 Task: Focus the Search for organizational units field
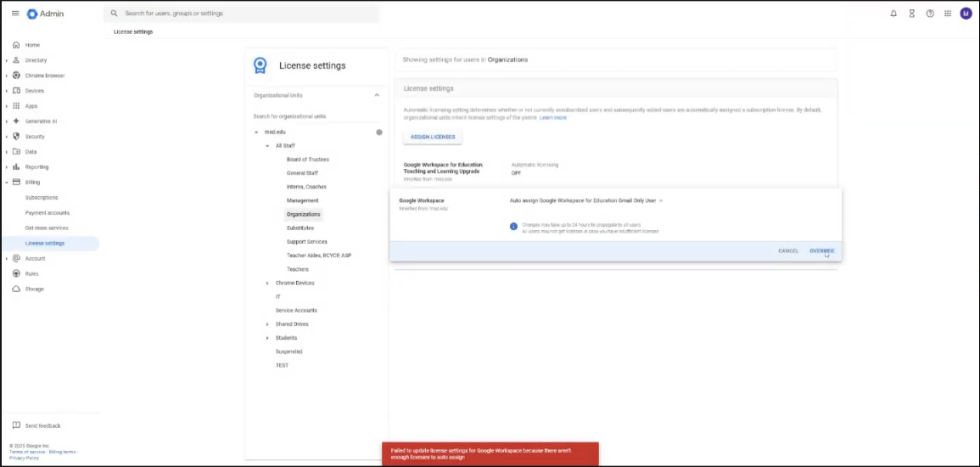pyautogui.click(x=316, y=116)
